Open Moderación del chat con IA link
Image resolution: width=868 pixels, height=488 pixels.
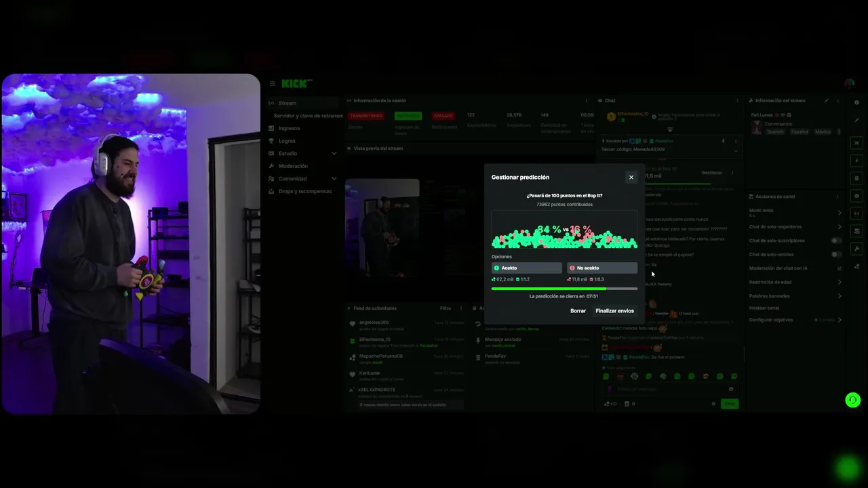(x=795, y=268)
